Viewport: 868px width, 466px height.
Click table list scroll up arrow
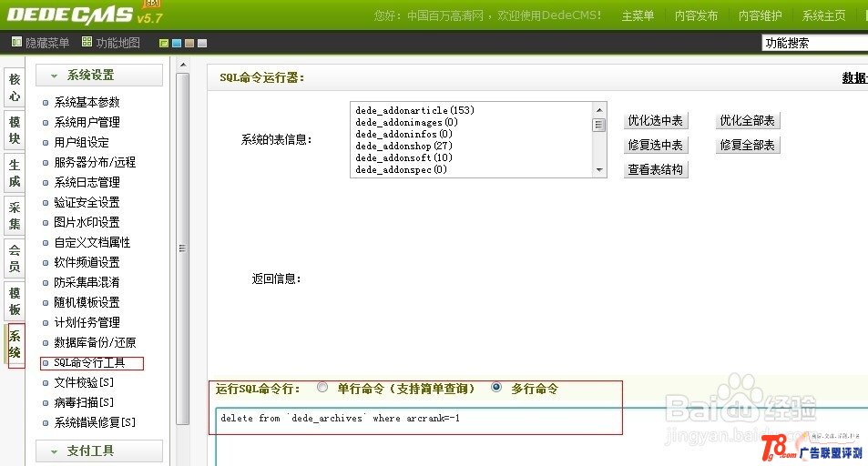599,109
